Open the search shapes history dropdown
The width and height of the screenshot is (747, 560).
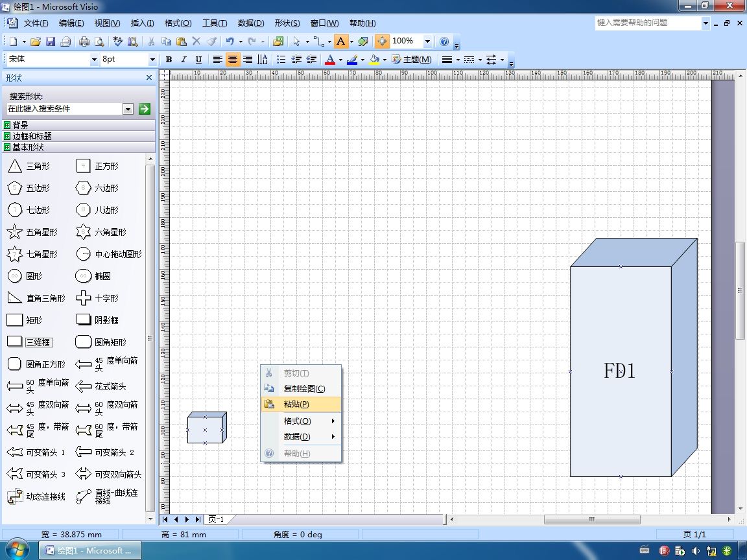tap(128, 109)
